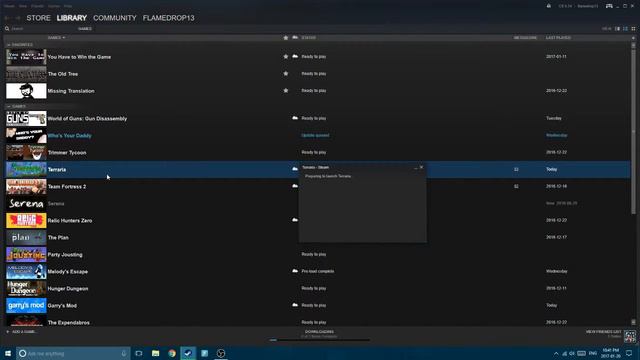
Task: Open the FLAMEDROP13 profile tab
Action: click(169, 18)
